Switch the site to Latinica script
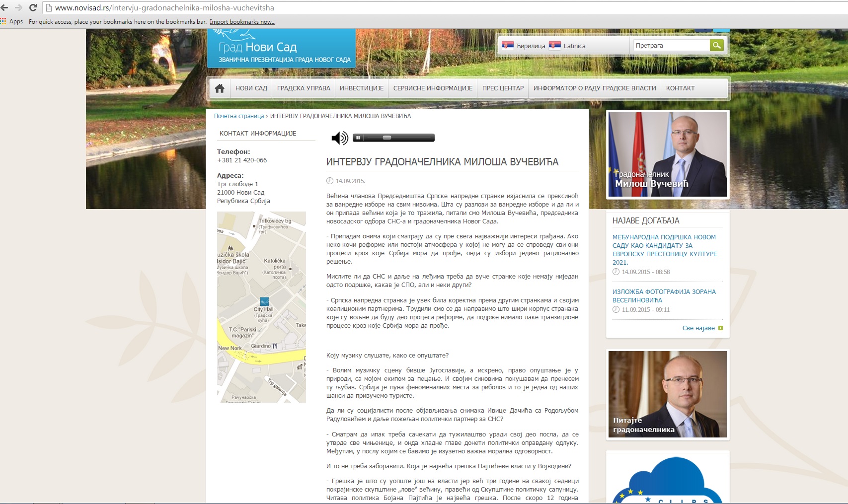 [x=574, y=46]
